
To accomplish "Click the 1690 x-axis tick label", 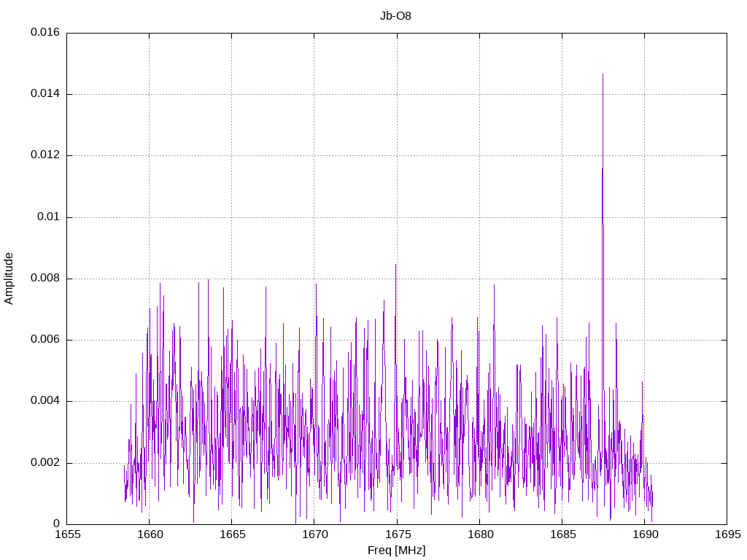I will point(646,534).
